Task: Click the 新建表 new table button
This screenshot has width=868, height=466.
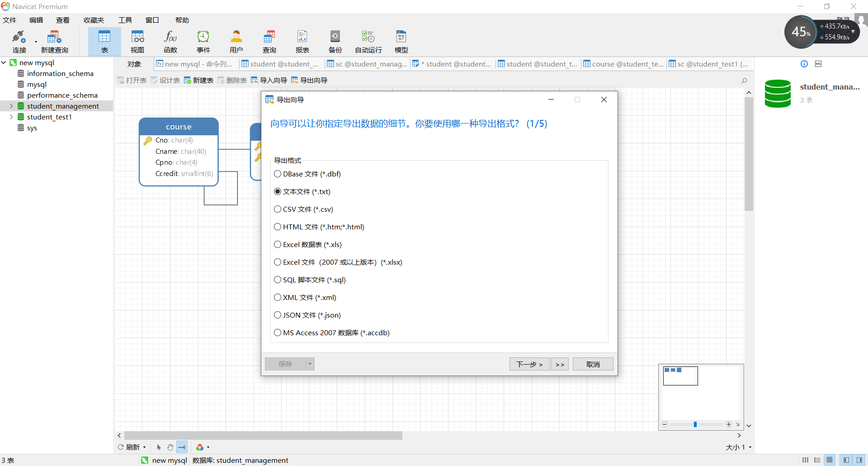Action: [x=198, y=80]
